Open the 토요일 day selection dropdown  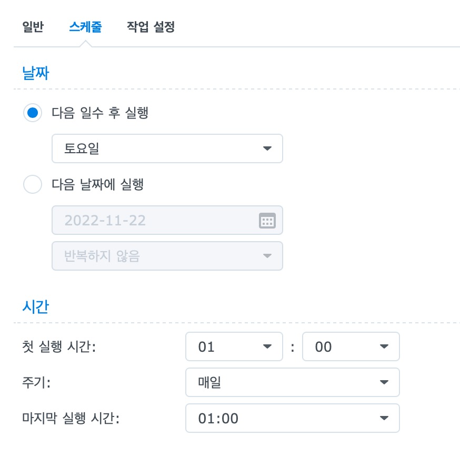(167, 148)
